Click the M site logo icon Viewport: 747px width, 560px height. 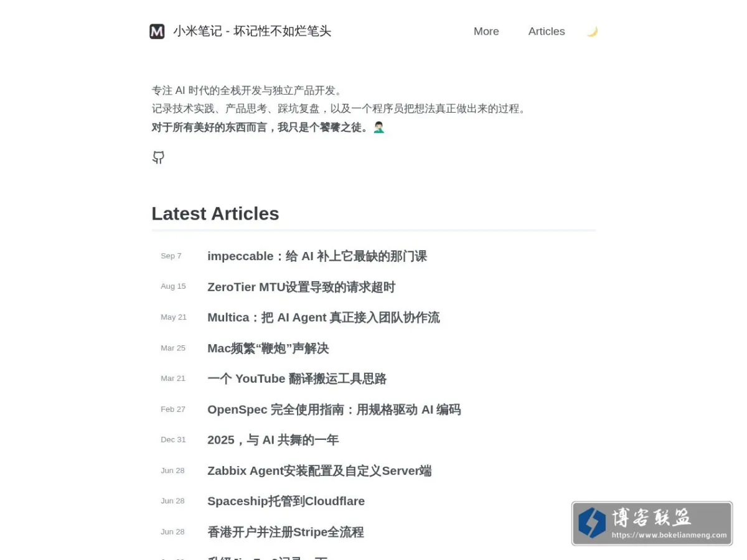(x=157, y=31)
